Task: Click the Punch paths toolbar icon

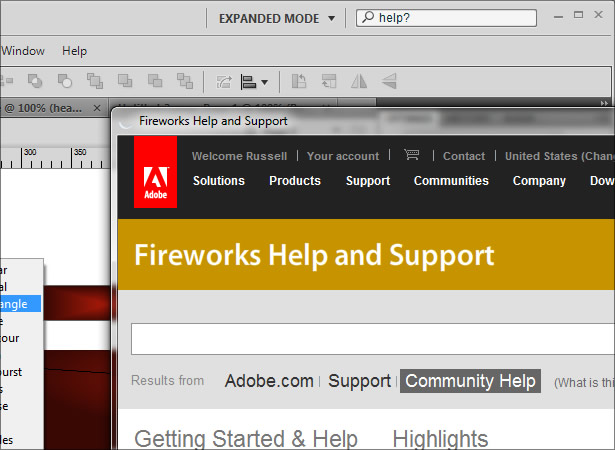Action: tap(65, 81)
